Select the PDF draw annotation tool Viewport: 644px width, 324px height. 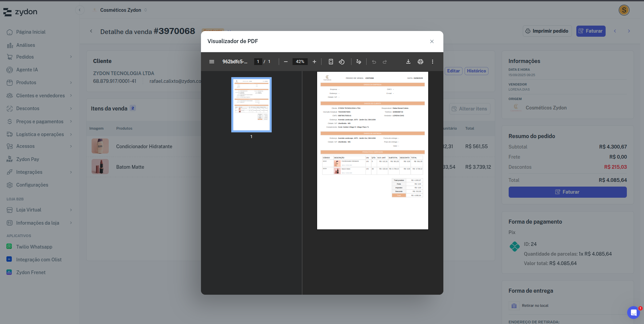(x=359, y=62)
